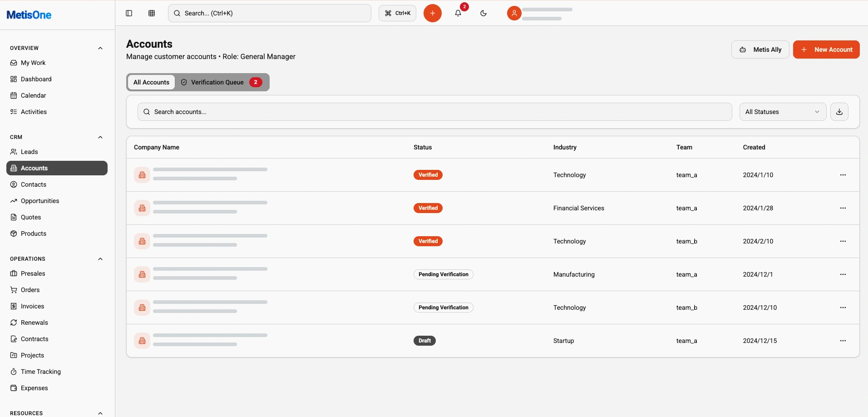Click the Pending Verification badge in the Manufacturing row
This screenshot has height=417, width=868.
tap(443, 274)
